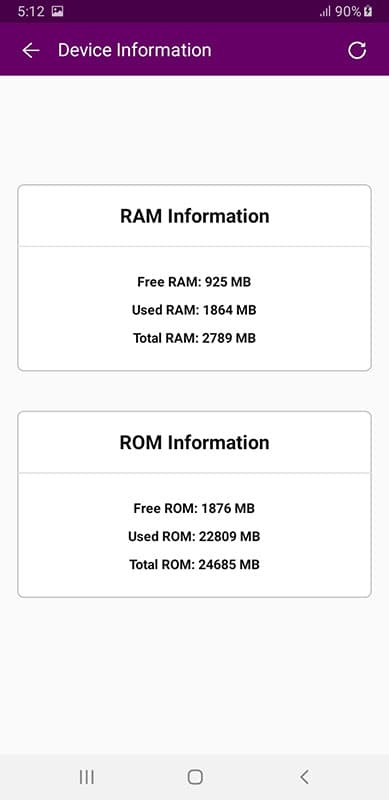Tap the Used RAM: 1864 MB line
Viewport: 389px width, 800px height.
pyautogui.click(x=194, y=310)
